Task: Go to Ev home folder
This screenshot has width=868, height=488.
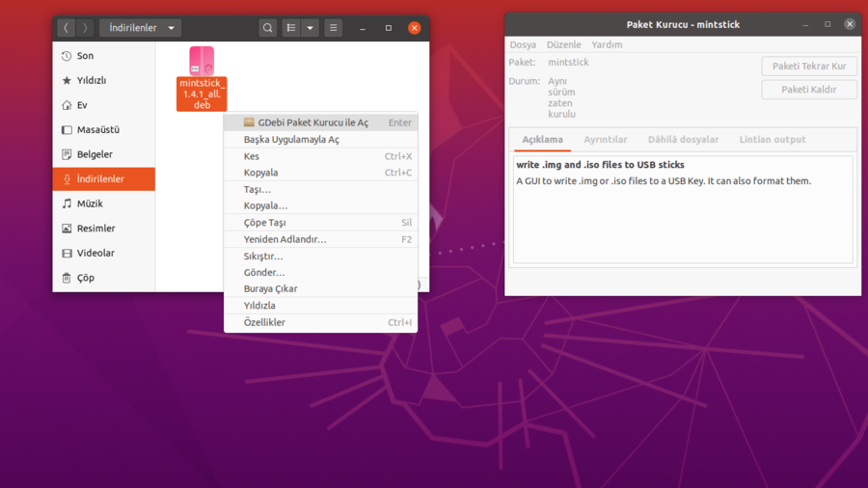Action: pyautogui.click(x=104, y=105)
